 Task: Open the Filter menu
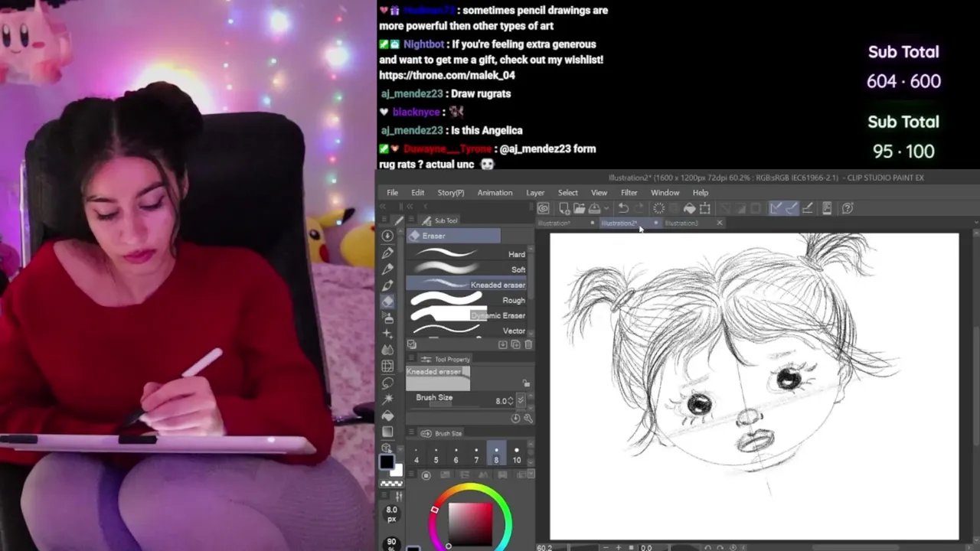pyautogui.click(x=629, y=193)
